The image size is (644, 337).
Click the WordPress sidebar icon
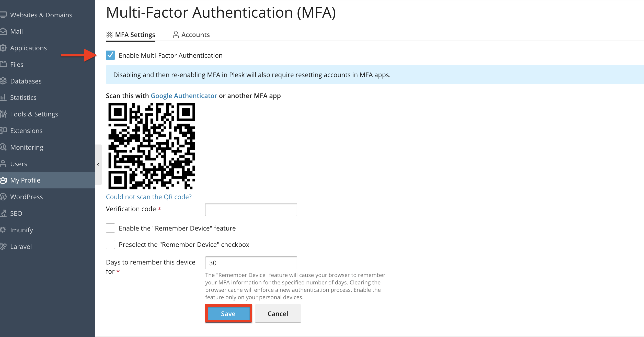tap(4, 197)
